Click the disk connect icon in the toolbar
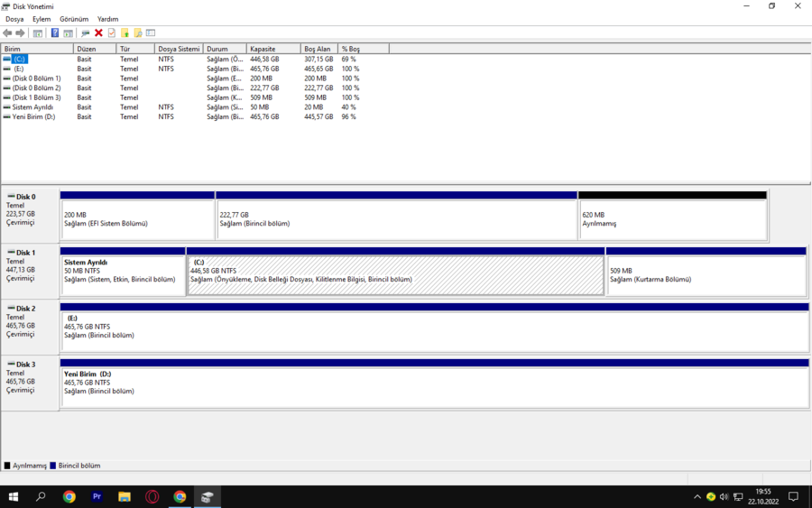Viewport: 812px width, 508px height. point(86,33)
